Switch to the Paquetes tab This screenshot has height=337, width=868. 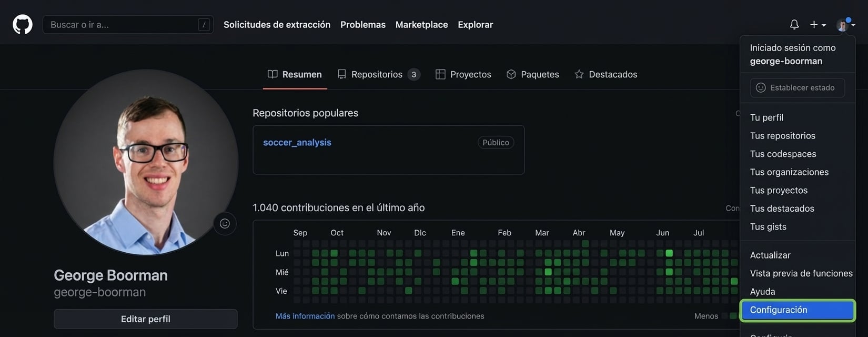point(532,74)
